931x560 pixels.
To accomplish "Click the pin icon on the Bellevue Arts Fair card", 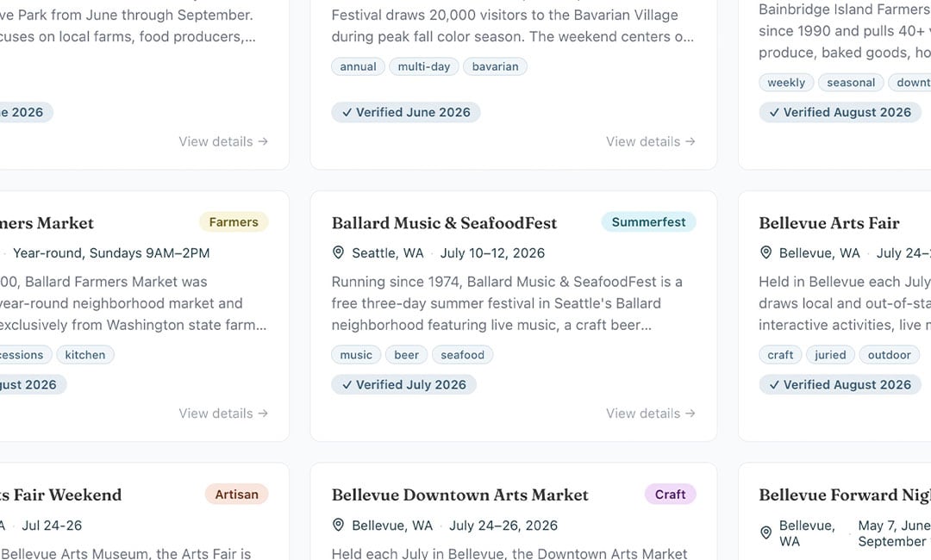I will [x=766, y=252].
